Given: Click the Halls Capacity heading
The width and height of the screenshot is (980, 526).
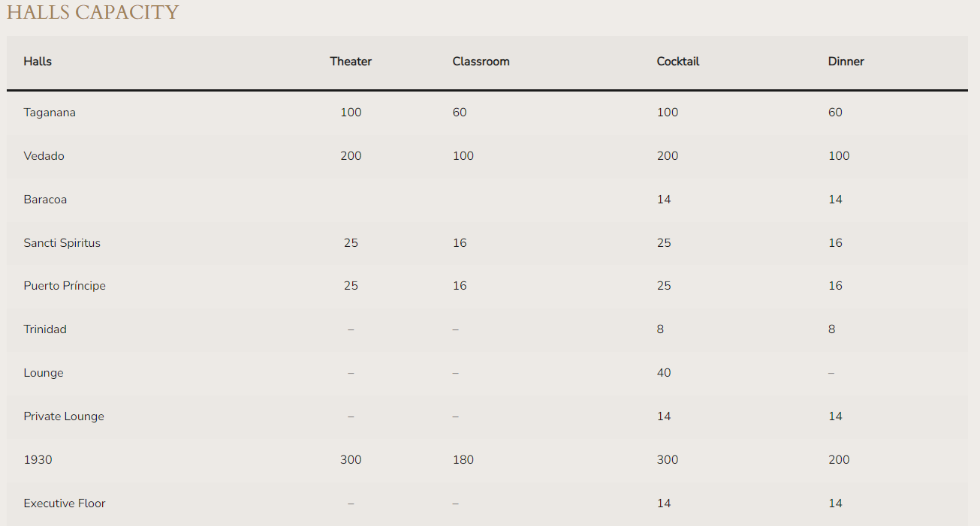Looking at the screenshot, I should coord(93,13).
